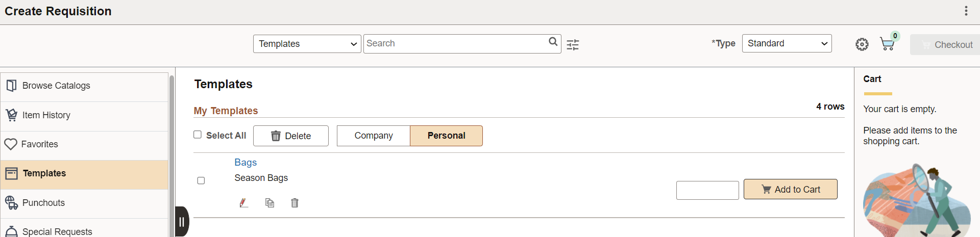Open the requisition Type dropdown

tap(787, 43)
